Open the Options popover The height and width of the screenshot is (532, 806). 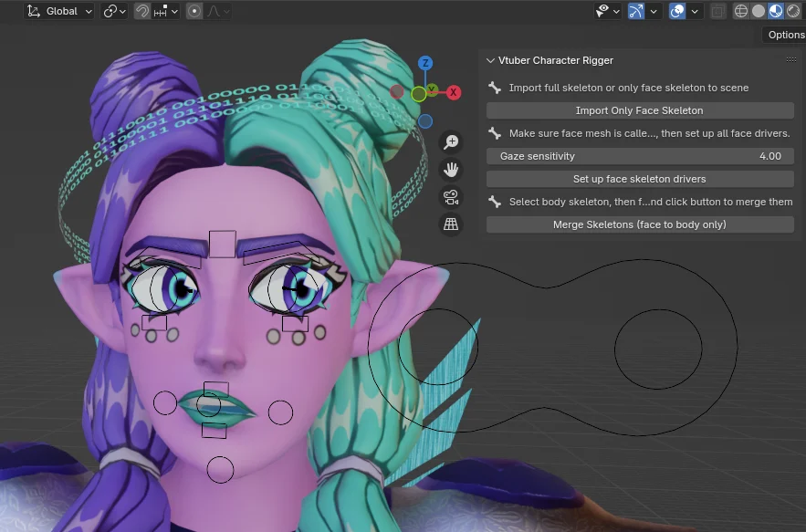785,35
